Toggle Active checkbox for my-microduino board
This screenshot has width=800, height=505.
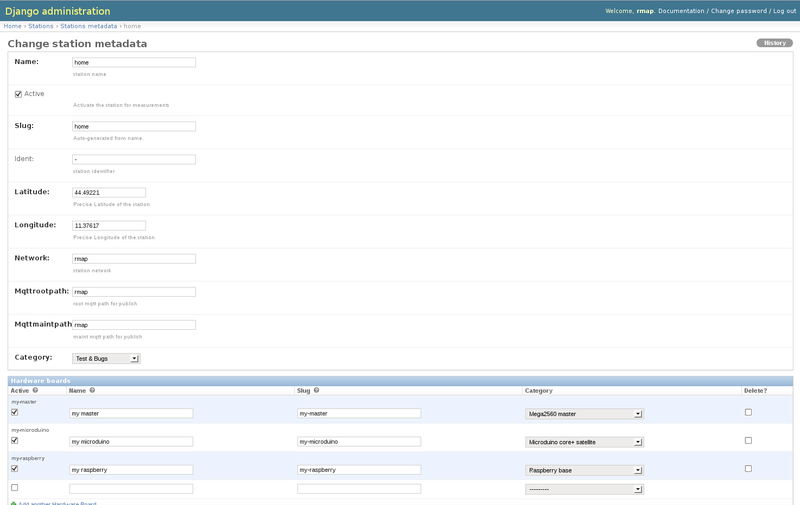[14, 440]
